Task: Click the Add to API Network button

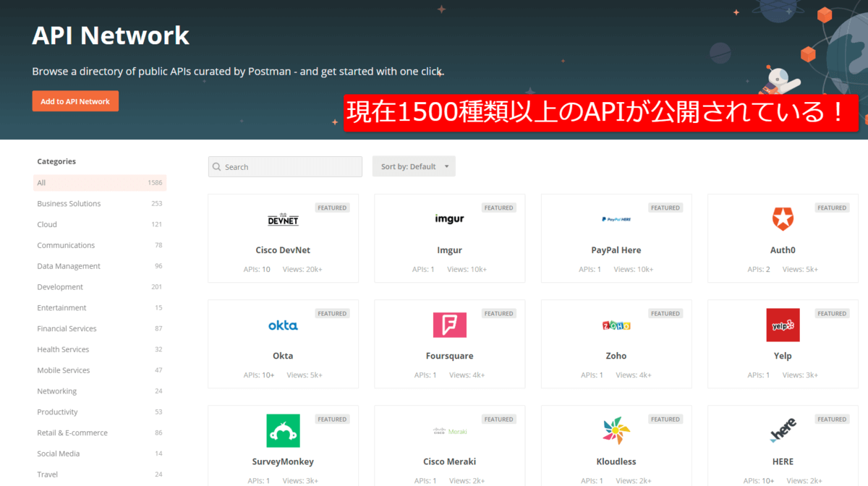Action: (75, 101)
